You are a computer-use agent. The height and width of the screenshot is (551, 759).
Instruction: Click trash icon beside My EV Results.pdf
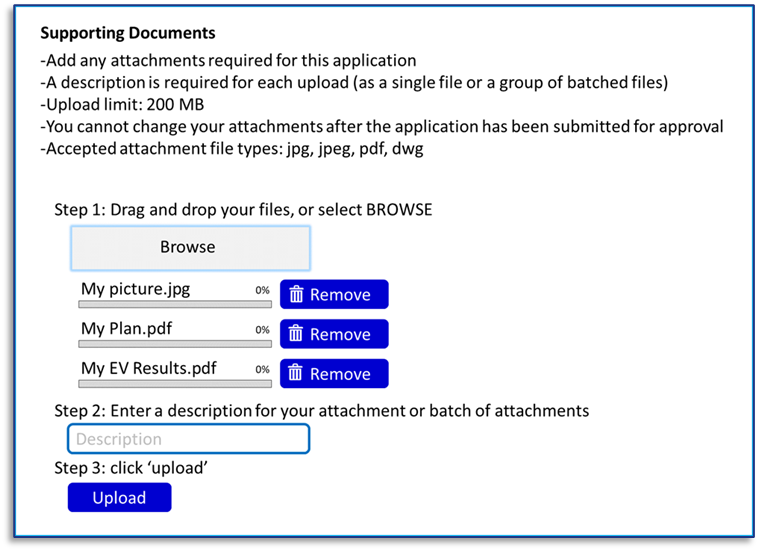click(x=295, y=374)
